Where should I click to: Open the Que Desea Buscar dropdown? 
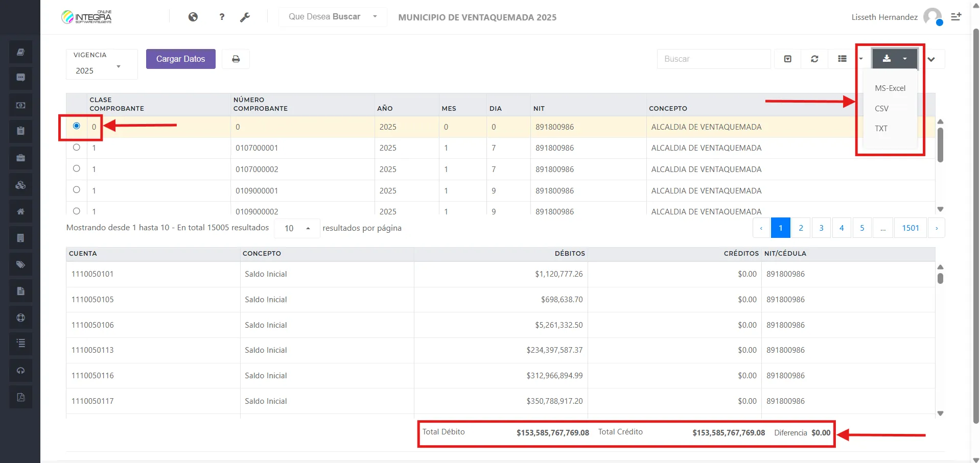click(333, 17)
